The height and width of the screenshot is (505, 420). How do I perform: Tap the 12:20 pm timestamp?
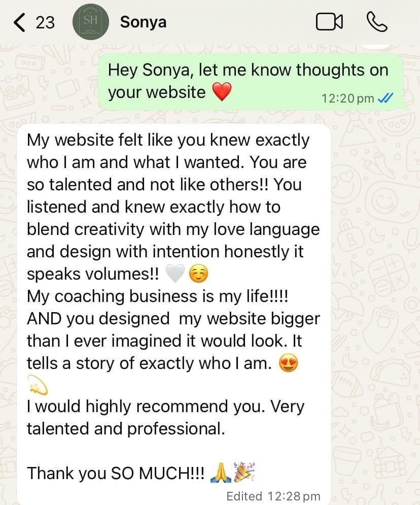347,98
